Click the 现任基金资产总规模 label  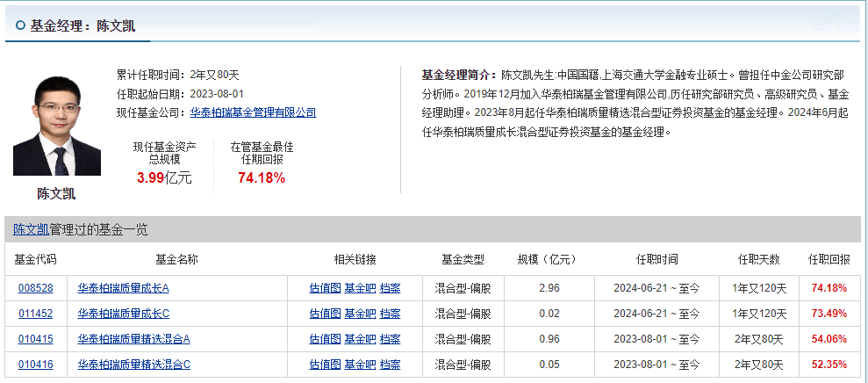click(x=164, y=154)
